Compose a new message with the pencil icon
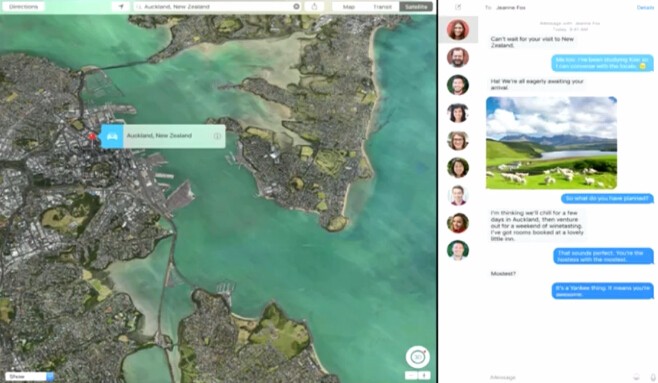The height and width of the screenshot is (383, 658). coord(458,7)
